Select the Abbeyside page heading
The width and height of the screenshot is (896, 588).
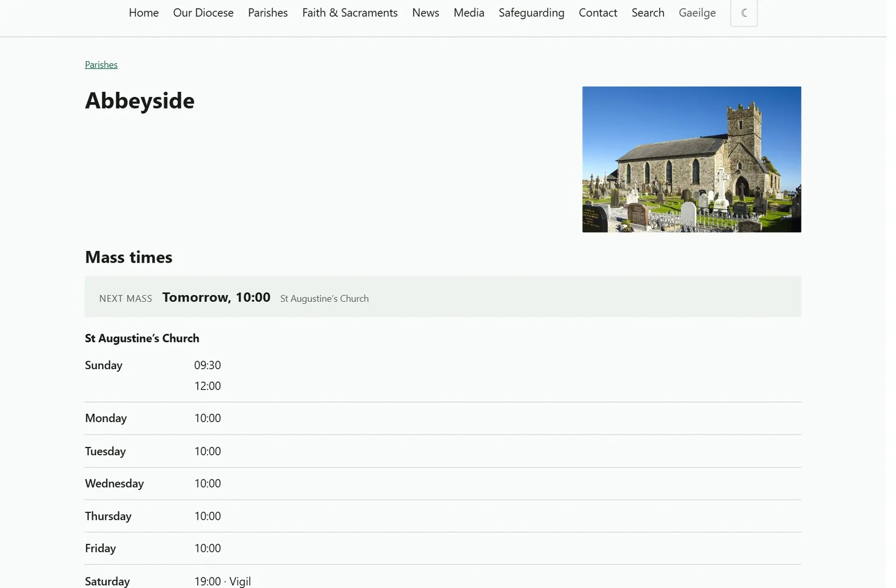coord(140,101)
